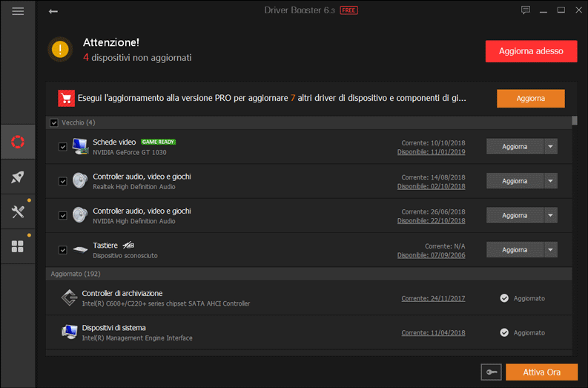
Task: Click the FREE edition badge
Action: [348, 10]
